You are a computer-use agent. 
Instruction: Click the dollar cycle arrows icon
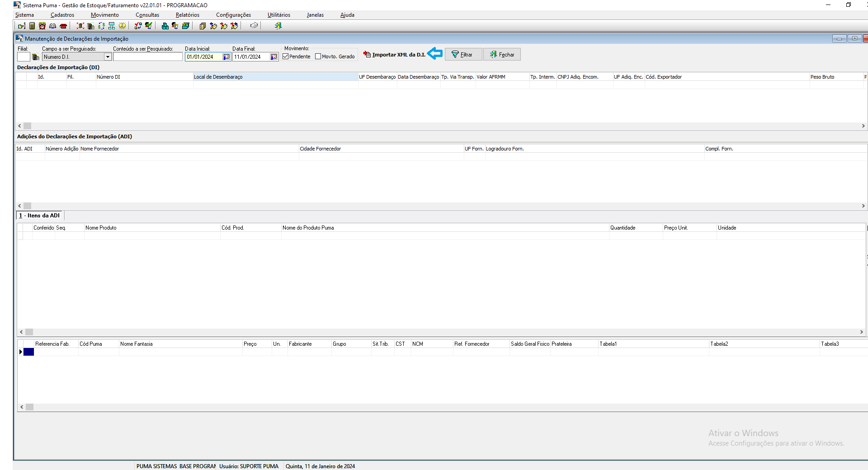click(101, 26)
